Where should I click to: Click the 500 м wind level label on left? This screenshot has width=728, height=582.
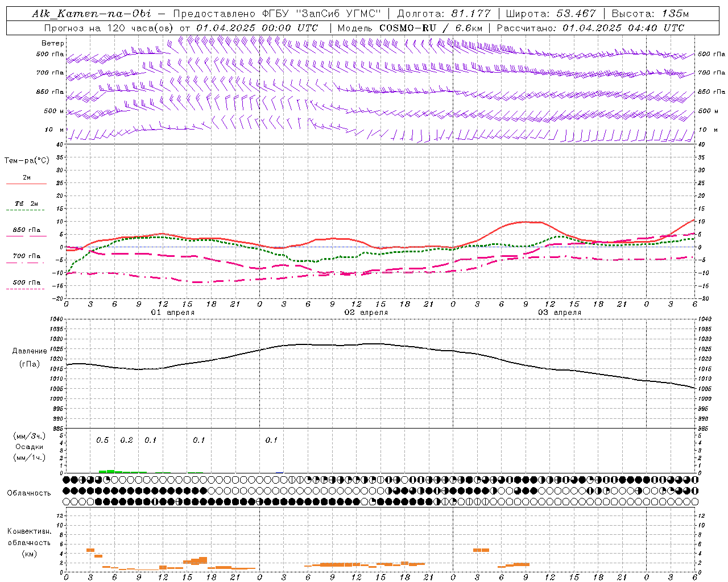point(55,111)
